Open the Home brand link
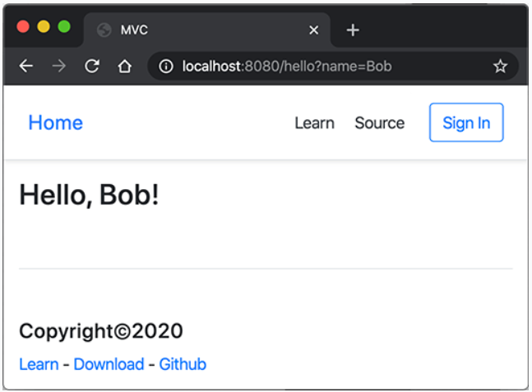This screenshot has height=392, width=532. (56, 122)
